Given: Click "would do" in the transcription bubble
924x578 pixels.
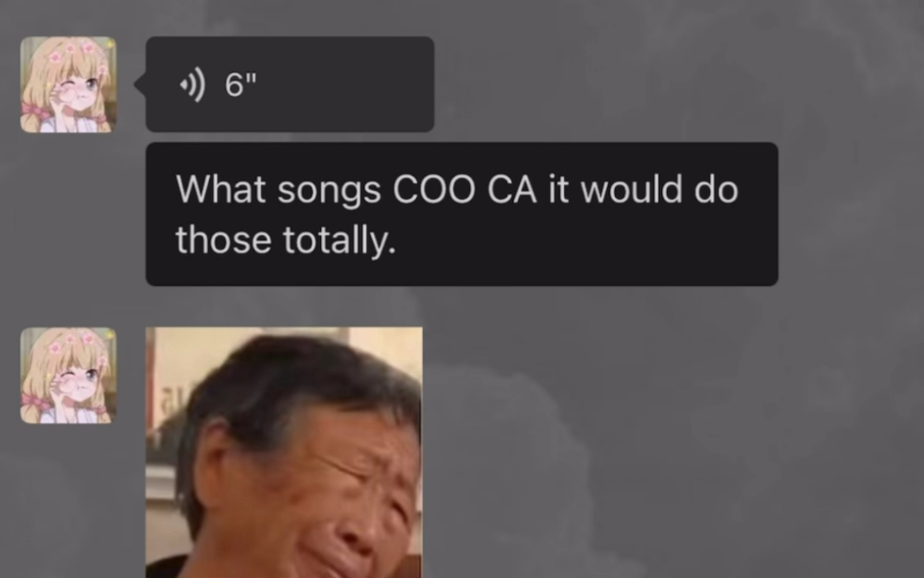Looking at the screenshot, I should 659,190.
